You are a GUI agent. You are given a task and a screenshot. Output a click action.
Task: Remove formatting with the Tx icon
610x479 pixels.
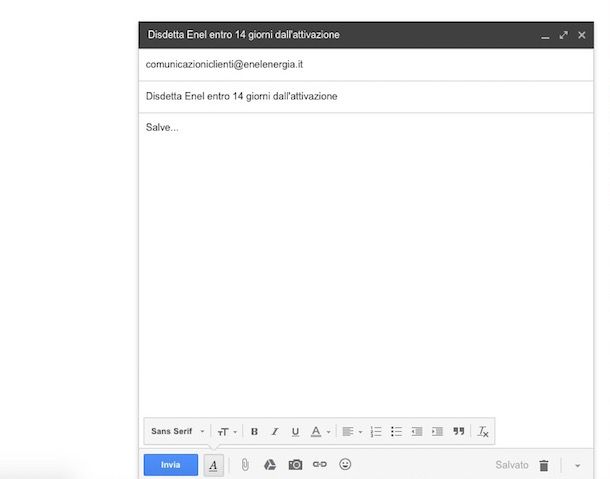pos(483,432)
